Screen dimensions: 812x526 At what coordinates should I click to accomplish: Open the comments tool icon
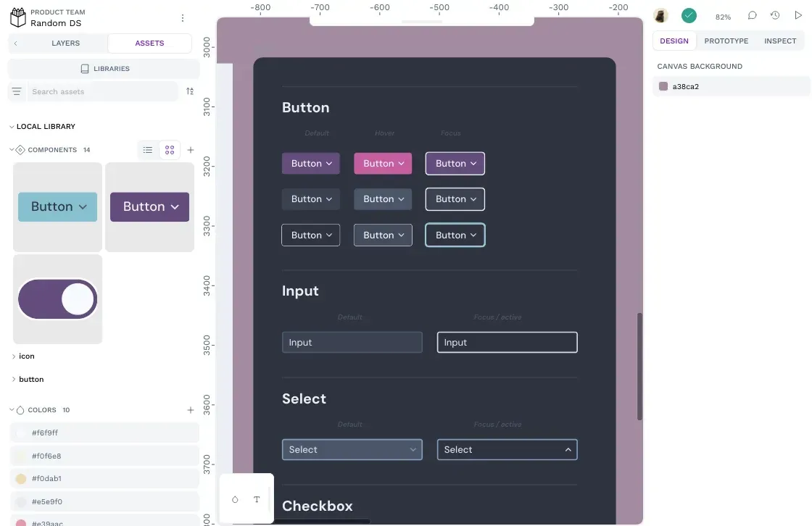coord(752,15)
